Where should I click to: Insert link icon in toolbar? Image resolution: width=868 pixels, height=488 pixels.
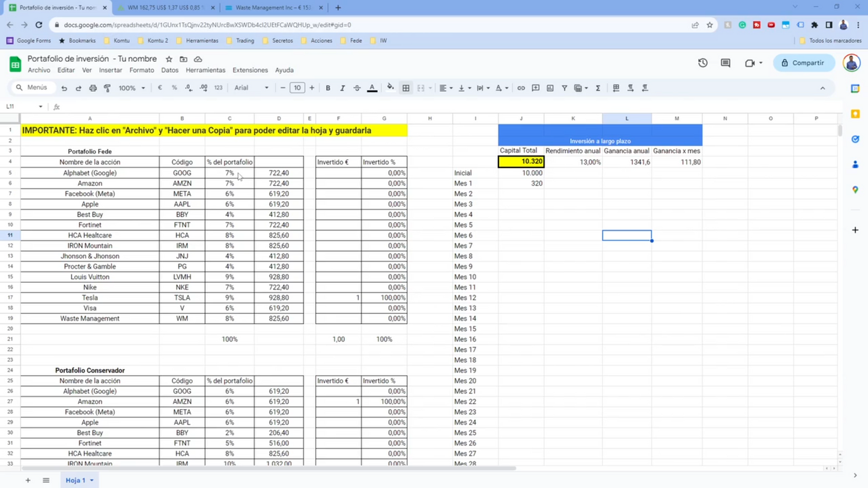point(521,88)
